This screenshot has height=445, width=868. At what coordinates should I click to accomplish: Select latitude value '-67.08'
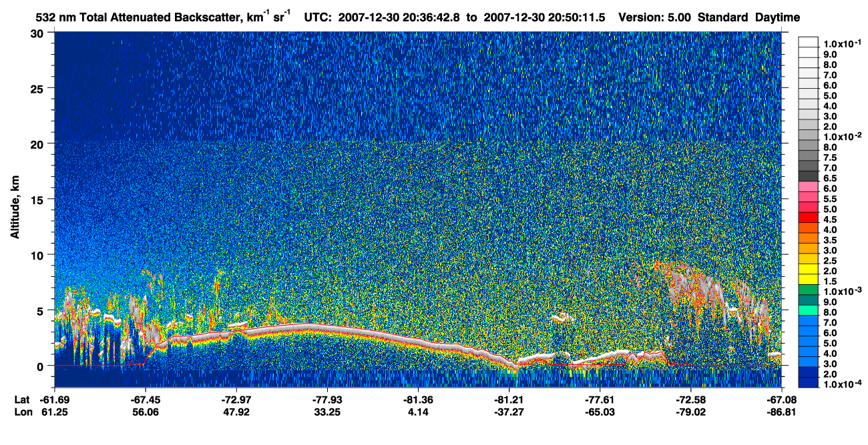pos(781,400)
